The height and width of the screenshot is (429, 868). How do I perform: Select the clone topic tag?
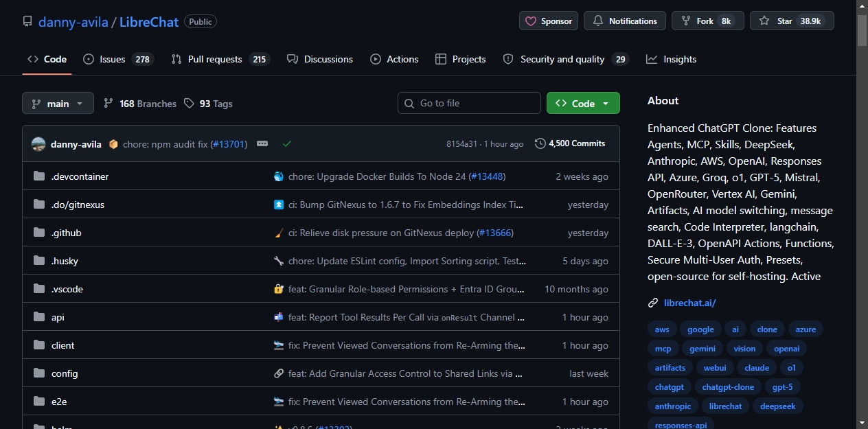(767, 329)
